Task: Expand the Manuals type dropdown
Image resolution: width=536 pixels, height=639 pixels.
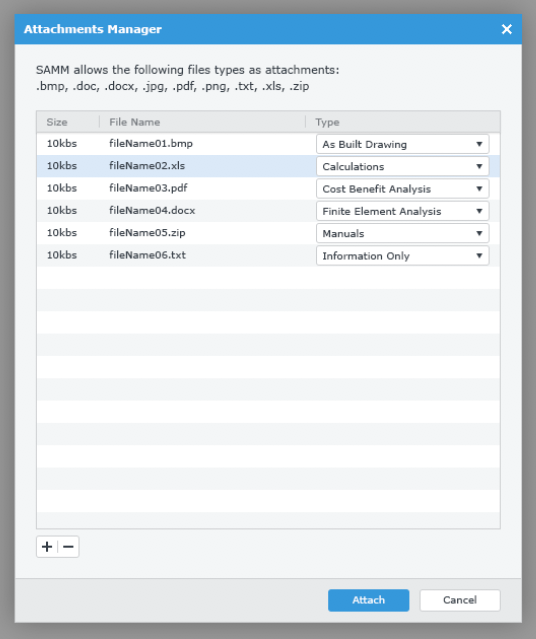Action: pyautogui.click(x=402, y=234)
